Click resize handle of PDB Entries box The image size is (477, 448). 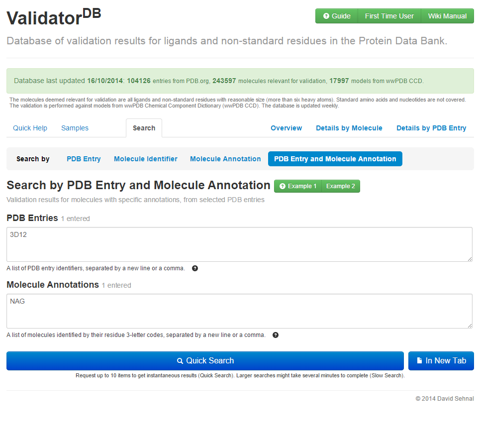(x=470, y=259)
